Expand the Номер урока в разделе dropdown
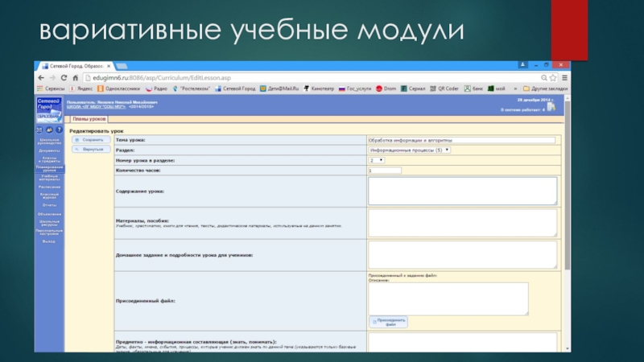The height and width of the screenshot is (362, 644). [x=376, y=160]
